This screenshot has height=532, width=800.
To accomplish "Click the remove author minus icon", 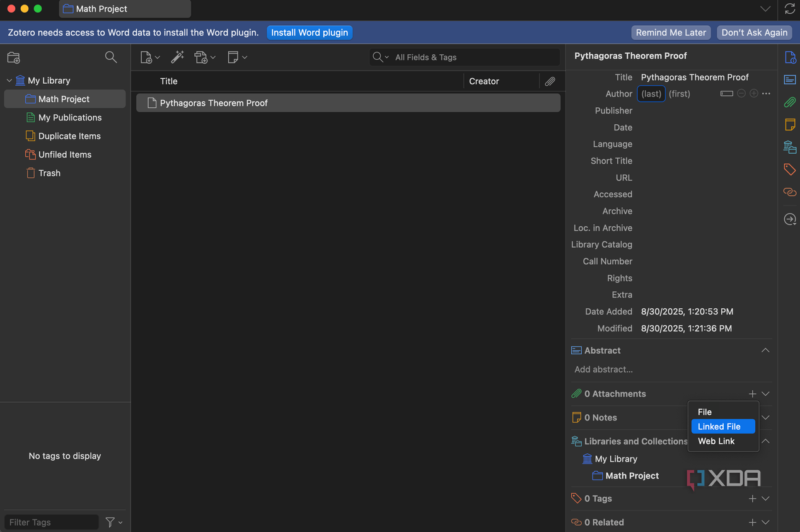I will pyautogui.click(x=741, y=94).
